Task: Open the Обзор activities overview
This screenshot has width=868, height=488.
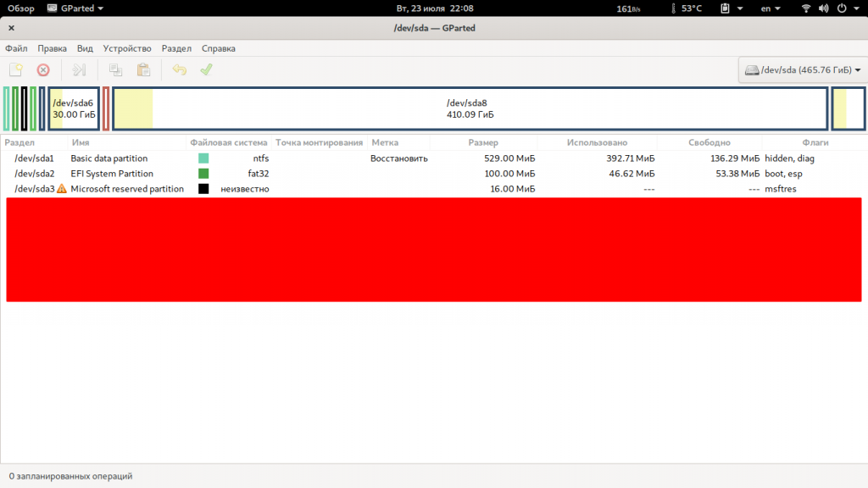Action: click(21, 8)
